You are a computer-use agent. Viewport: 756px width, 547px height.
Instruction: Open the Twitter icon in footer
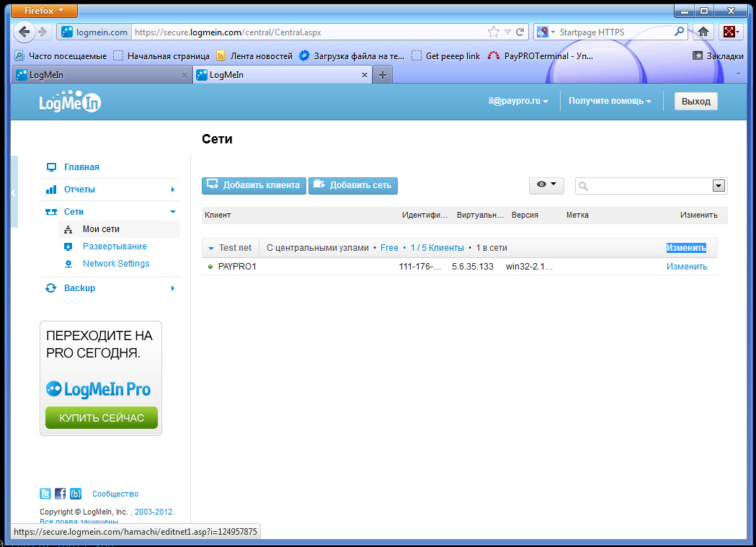pos(45,494)
